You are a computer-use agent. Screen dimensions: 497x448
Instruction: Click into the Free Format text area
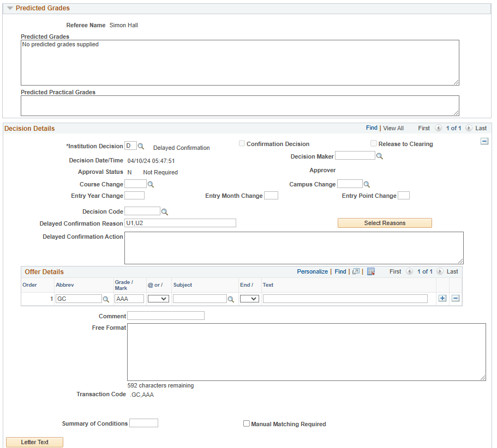click(307, 352)
